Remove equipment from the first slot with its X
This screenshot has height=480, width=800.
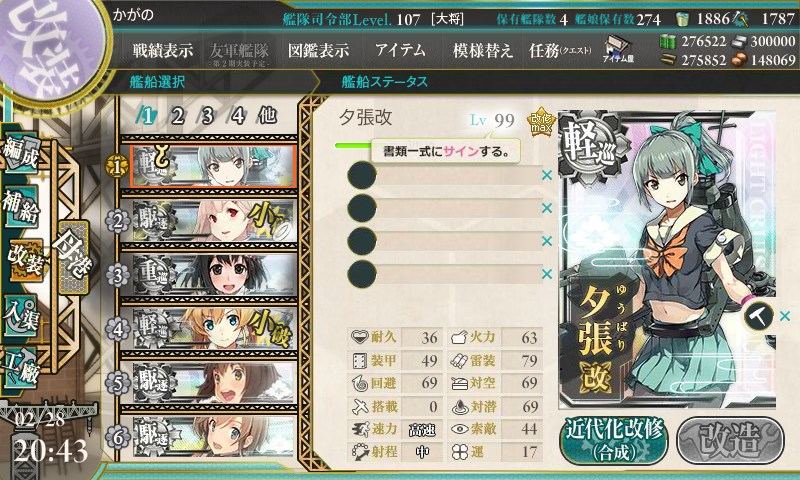[547, 175]
